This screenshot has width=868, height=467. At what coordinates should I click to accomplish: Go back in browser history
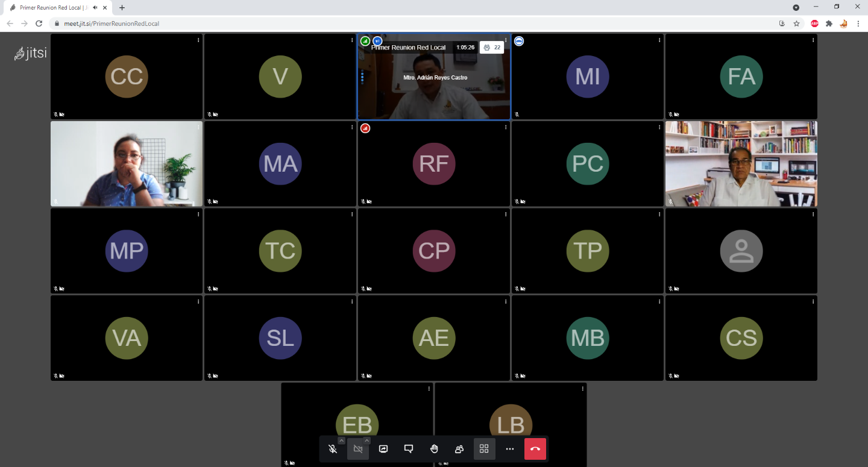10,24
